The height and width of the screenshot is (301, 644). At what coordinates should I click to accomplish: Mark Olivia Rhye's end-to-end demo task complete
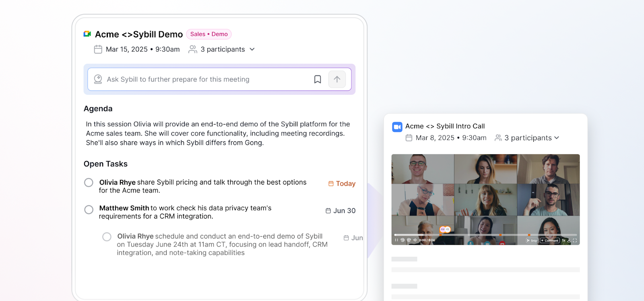point(107,237)
